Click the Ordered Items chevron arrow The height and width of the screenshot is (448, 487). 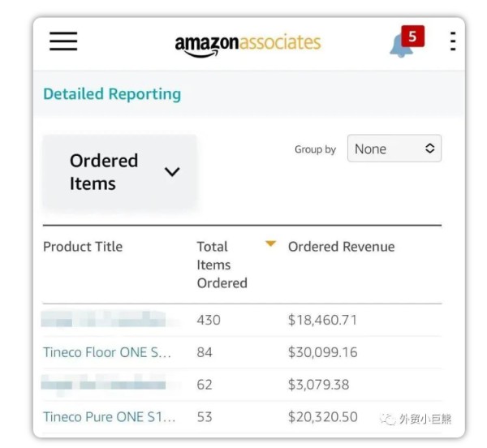172,172
